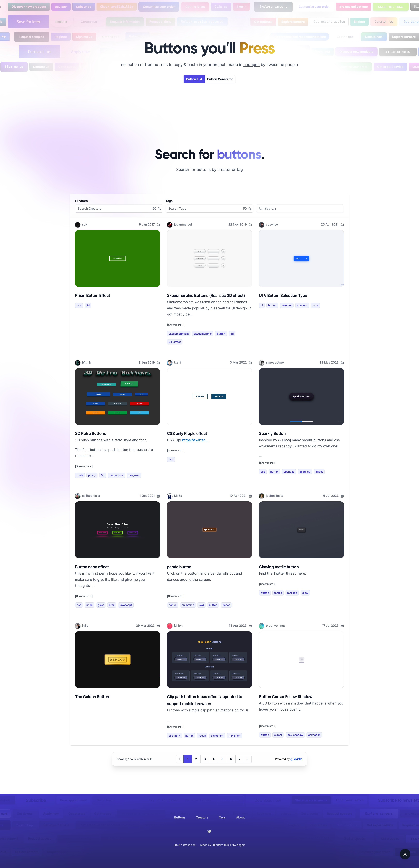The width and height of the screenshot is (419, 868).
Task: Toggle the light/dark theme button
Action: click(x=405, y=854)
